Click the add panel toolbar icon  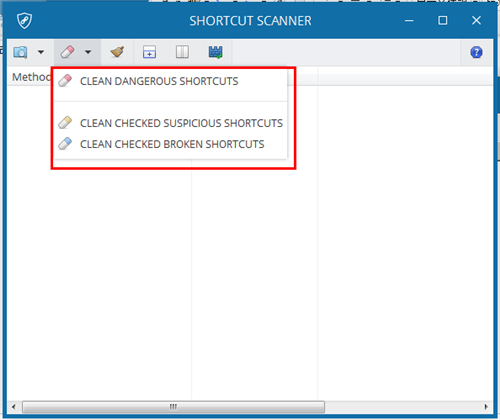tap(149, 52)
